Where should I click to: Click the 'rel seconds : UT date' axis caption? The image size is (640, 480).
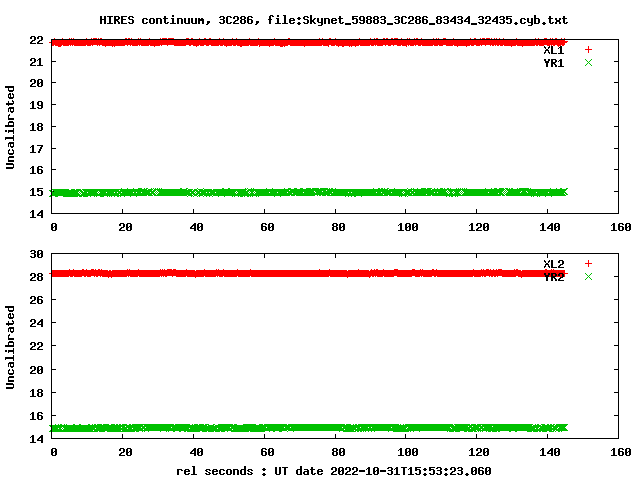[333, 471]
